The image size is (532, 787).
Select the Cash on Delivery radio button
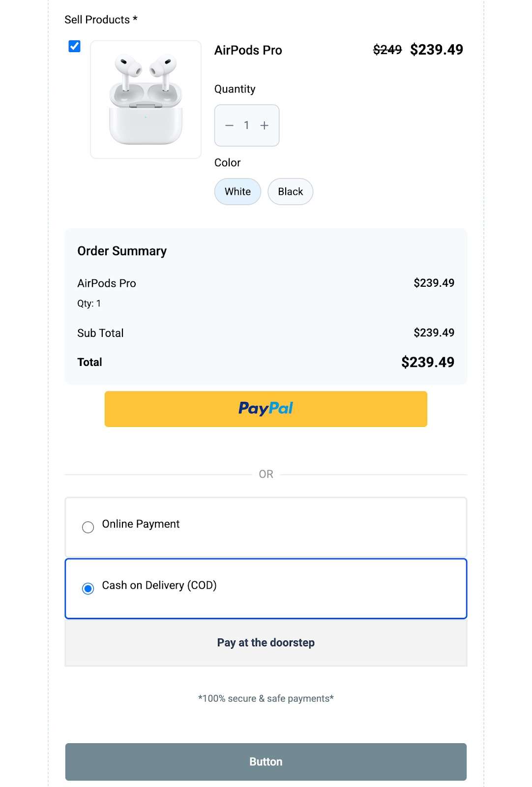[88, 589]
